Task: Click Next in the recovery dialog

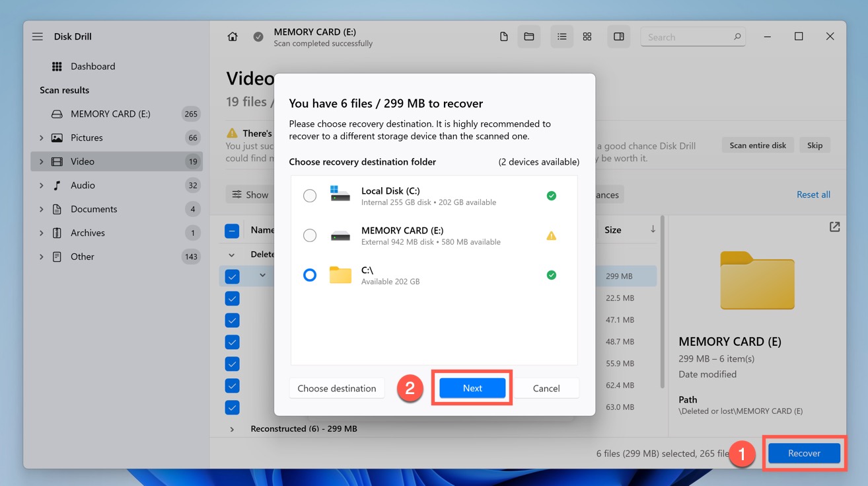Action: pyautogui.click(x=472, y=388)
